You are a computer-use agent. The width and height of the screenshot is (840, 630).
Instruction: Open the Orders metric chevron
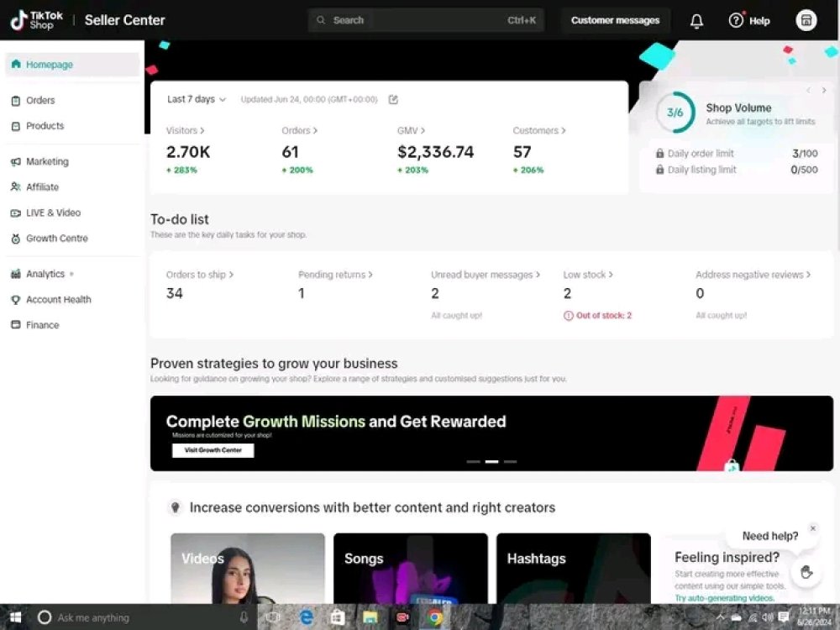[315, 131]
